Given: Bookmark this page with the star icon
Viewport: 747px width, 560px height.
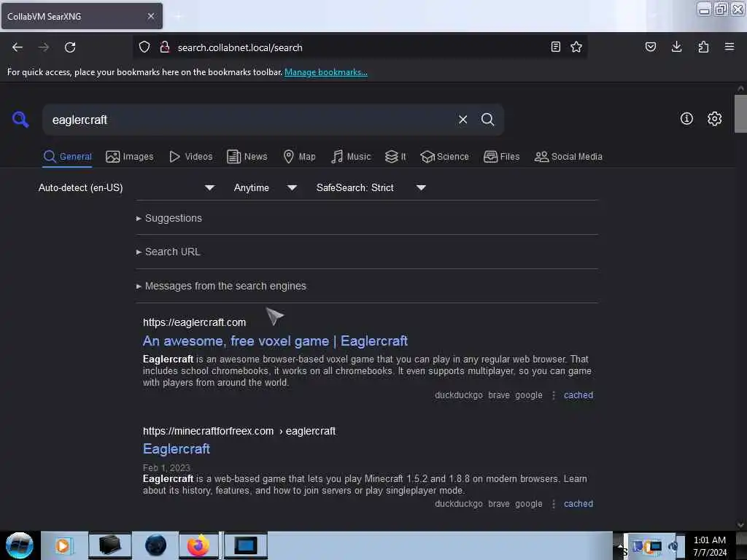Looking at the screenshot, I should pyautogui.click(x=576, y=47).
